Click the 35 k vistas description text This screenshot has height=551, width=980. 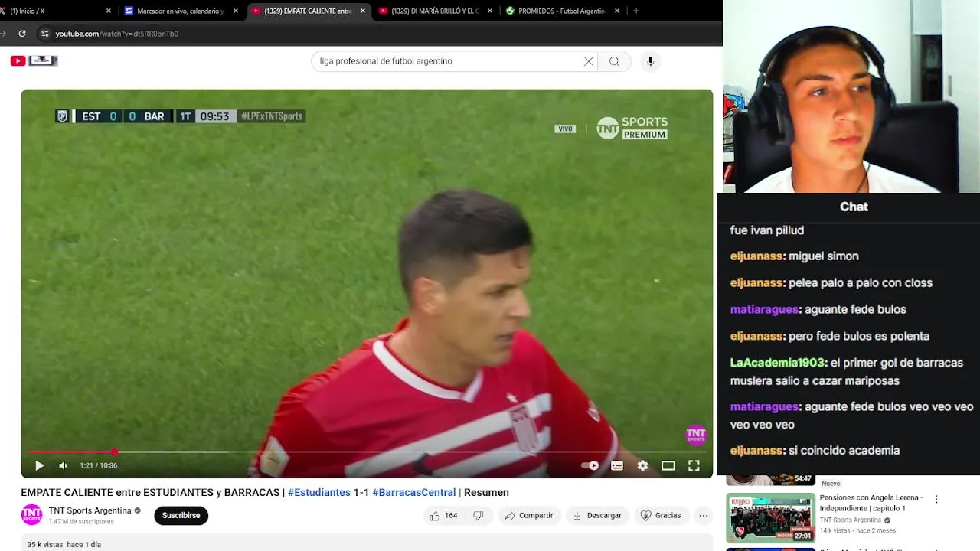(64, 545)
